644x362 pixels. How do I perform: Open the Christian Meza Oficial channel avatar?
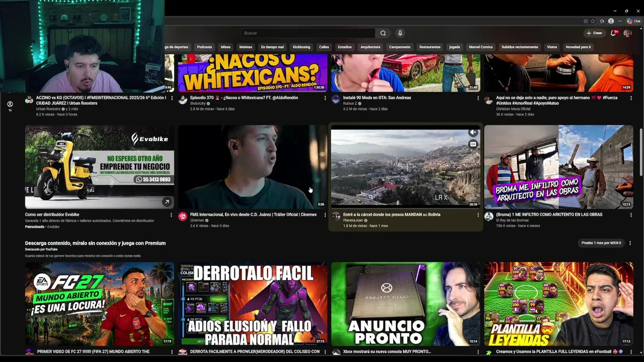pos(489,100)
